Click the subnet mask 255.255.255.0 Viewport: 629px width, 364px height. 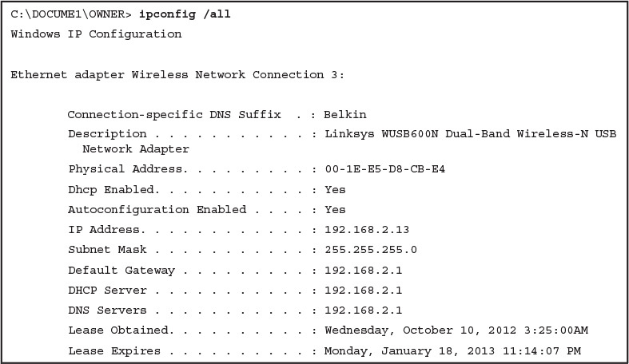click(370, 250)
